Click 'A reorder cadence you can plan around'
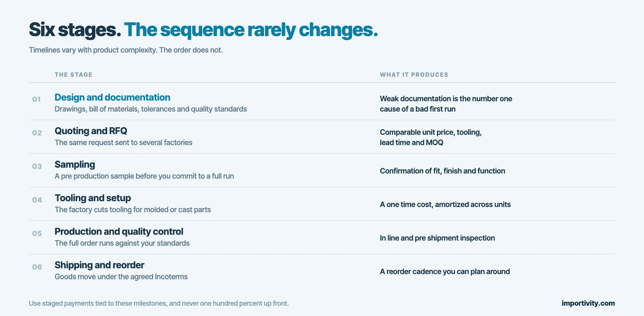Screen dimensions: 644x316 [445, 272]
